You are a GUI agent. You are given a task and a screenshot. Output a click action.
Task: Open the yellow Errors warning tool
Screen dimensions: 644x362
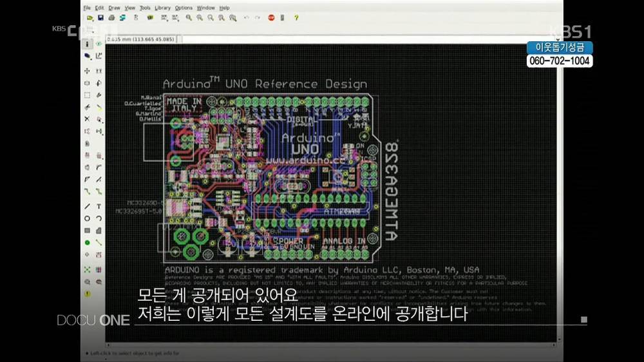click(87, 294)
